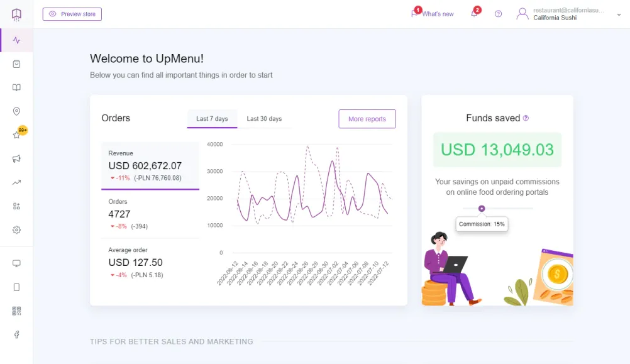The height and width of the screenshot is (364, 630).
Task: Open the trending chart reports icon
Action: [16, 182]
